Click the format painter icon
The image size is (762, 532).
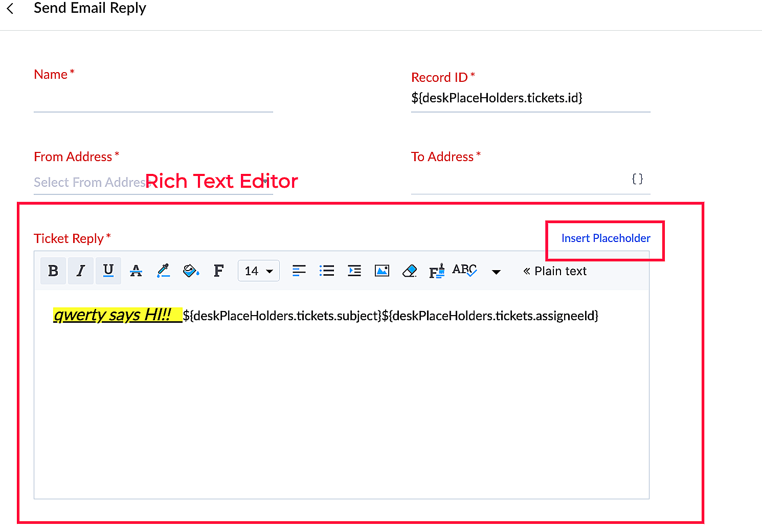pos(437,271)
